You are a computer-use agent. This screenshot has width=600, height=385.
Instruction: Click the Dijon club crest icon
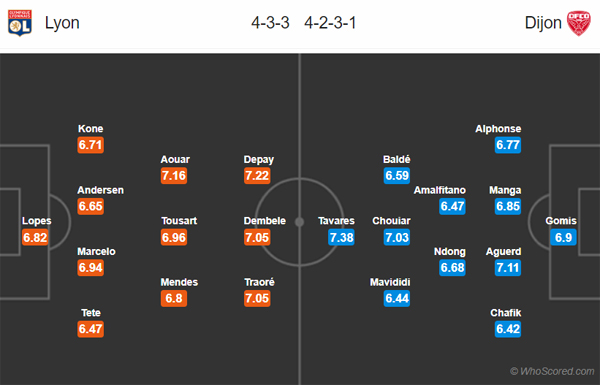click(x=578, y=23)
